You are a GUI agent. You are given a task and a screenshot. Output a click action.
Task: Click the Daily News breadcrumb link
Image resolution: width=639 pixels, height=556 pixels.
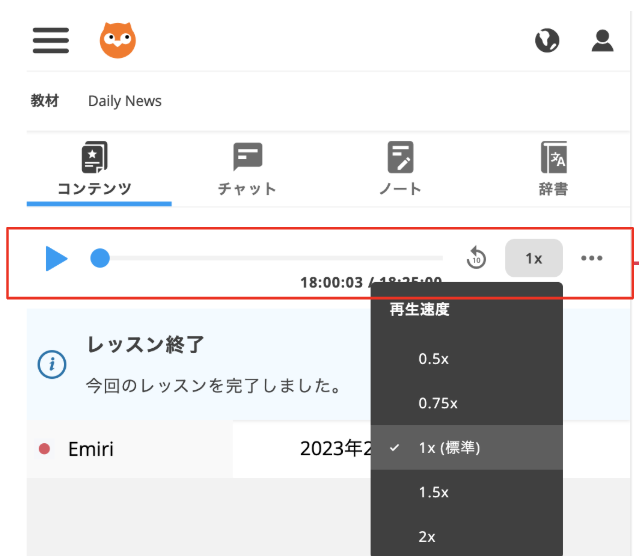(x=125, y=101)
